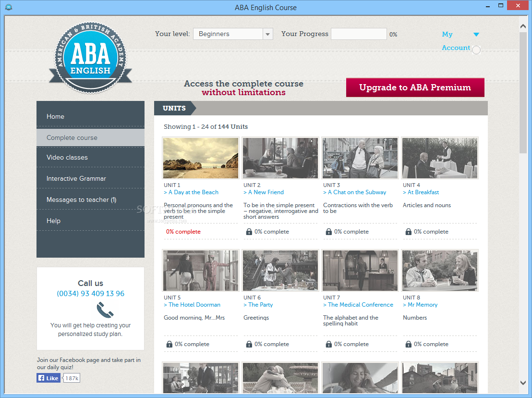
Task: Click the lock icon under Unit 3
Action: coord(329,232)
